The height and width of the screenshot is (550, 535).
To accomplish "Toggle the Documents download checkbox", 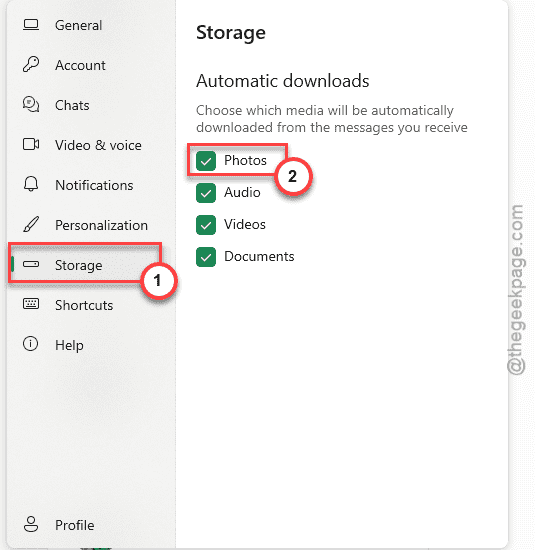I will (x=206, y=257).
